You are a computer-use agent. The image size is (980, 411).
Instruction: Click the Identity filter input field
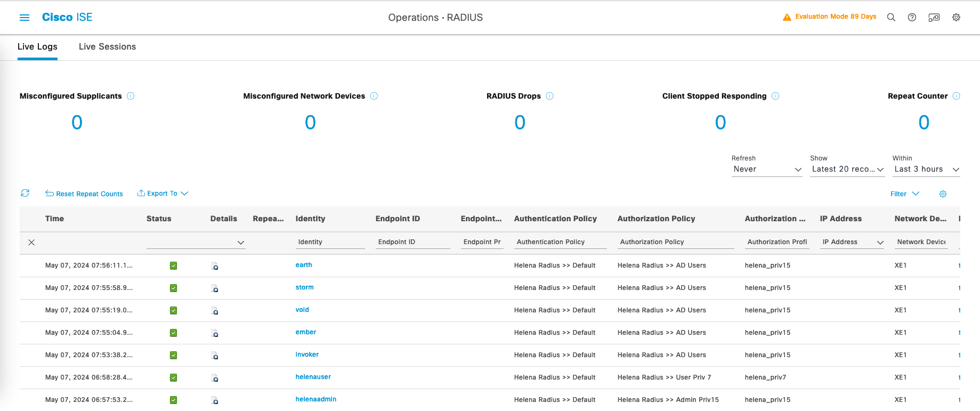[329, 242]
